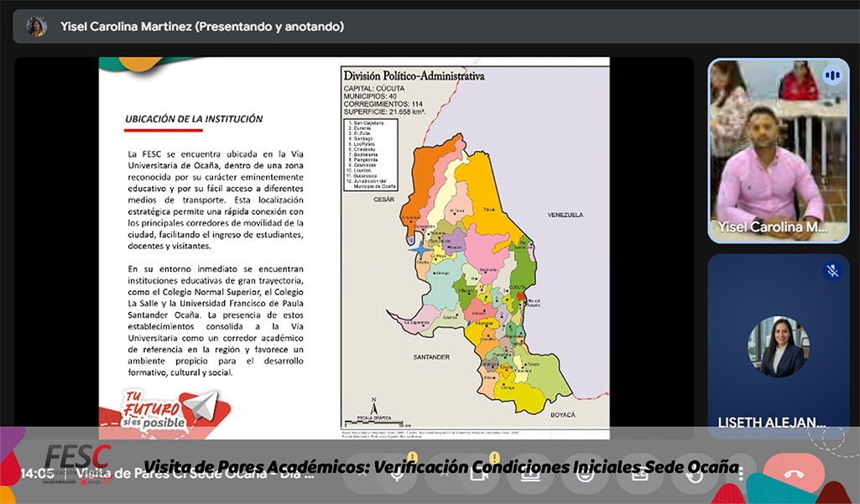The image size is (860, 504).
Task: Select Yisel Carolina's video tile
Action: tap(778, 151)
